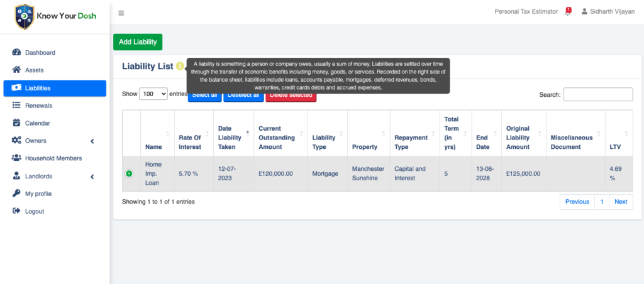The width and height of the screenshot is (644, 284).
Task: Click the hamburger menu icon in header
Action: pos(121,13)
